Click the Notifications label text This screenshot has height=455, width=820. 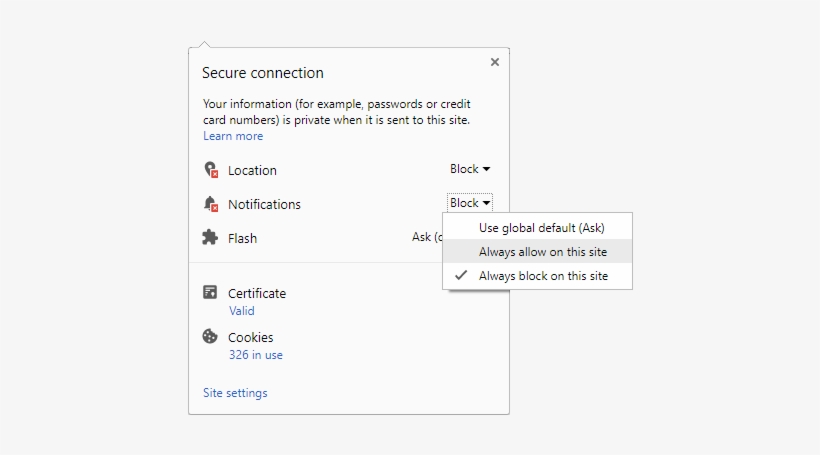point(264,204)
